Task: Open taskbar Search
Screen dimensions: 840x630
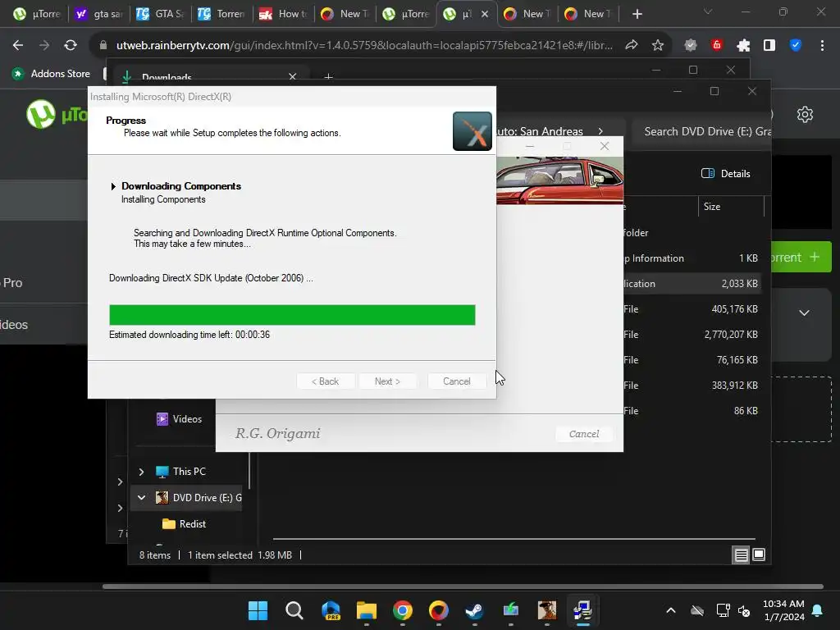Action: pyautogui.click(x=294, y=610)
